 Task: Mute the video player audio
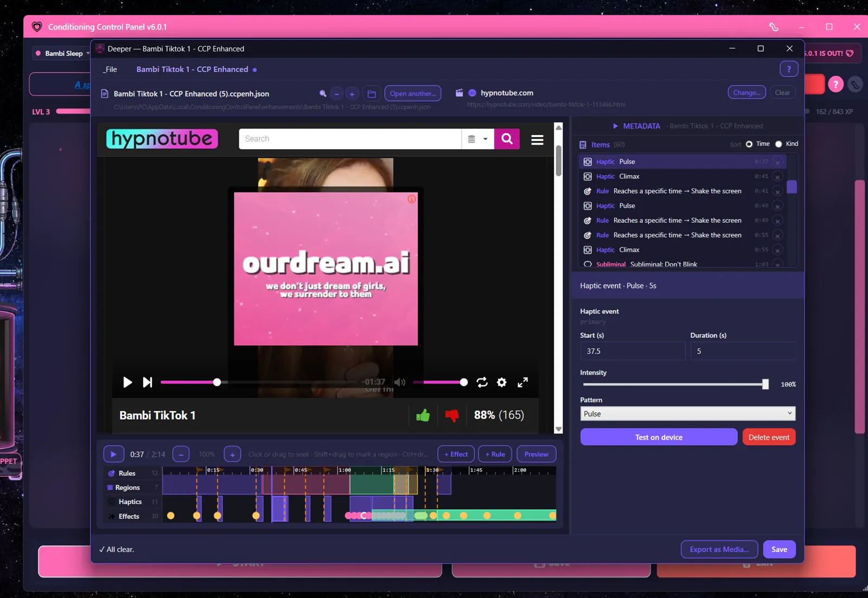tap(400, 382)
